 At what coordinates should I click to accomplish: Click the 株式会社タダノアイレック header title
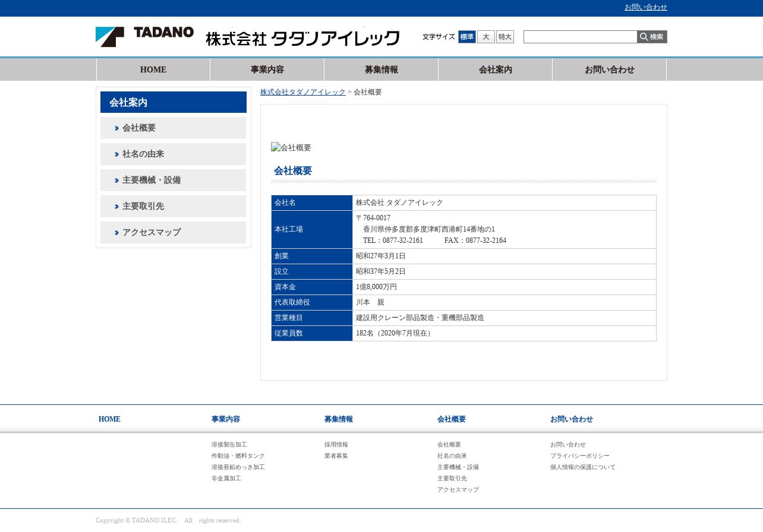tap(302, 38)
